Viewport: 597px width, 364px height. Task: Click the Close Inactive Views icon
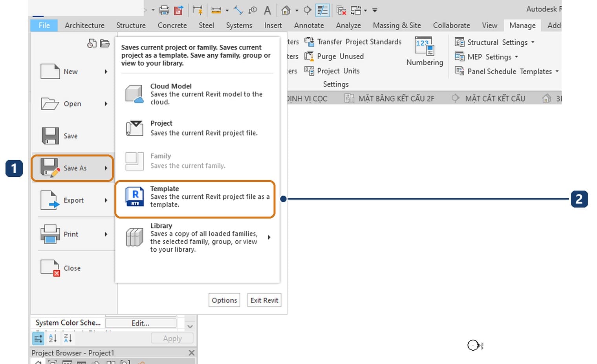tap(341, 10)
